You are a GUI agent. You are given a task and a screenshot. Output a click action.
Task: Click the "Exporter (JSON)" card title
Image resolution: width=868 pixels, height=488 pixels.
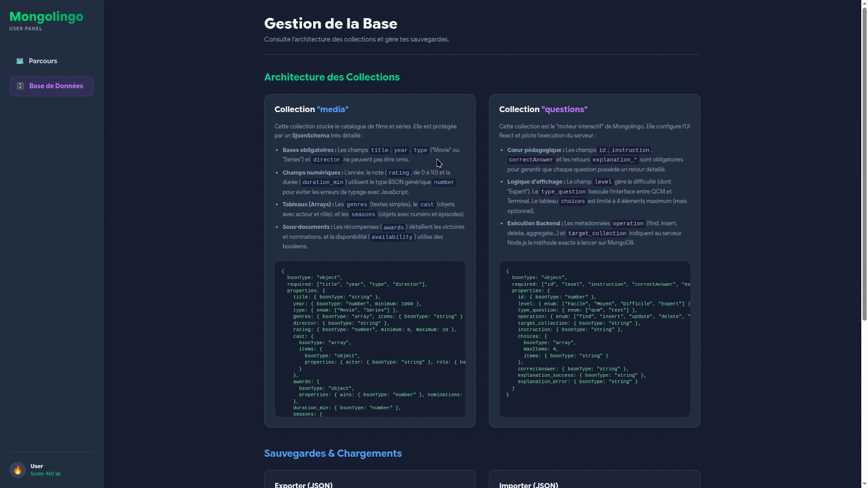304,485
